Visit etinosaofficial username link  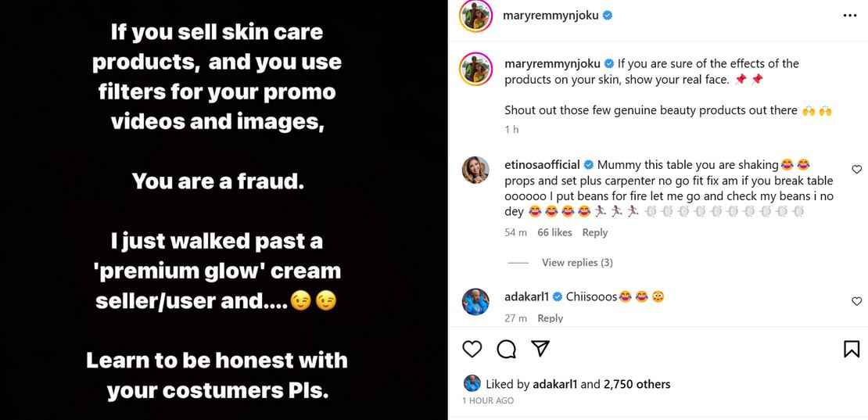pyautogui.click(x=542, y=164)
